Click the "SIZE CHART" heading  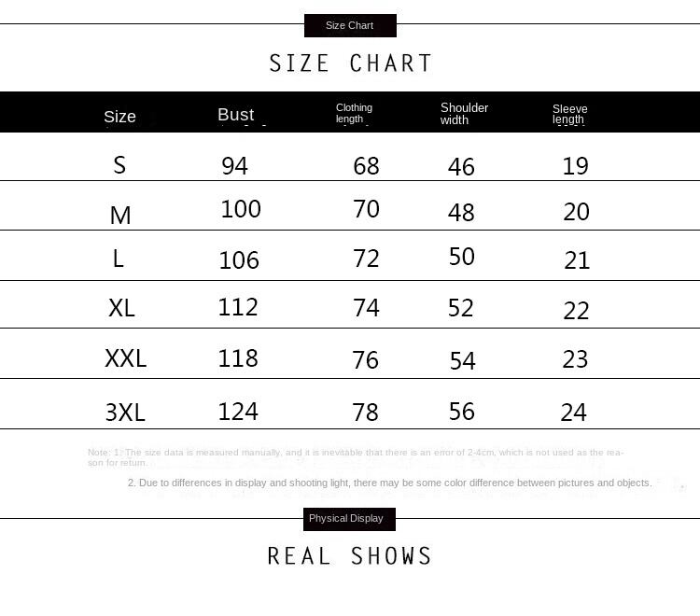(x=351, y=63)
